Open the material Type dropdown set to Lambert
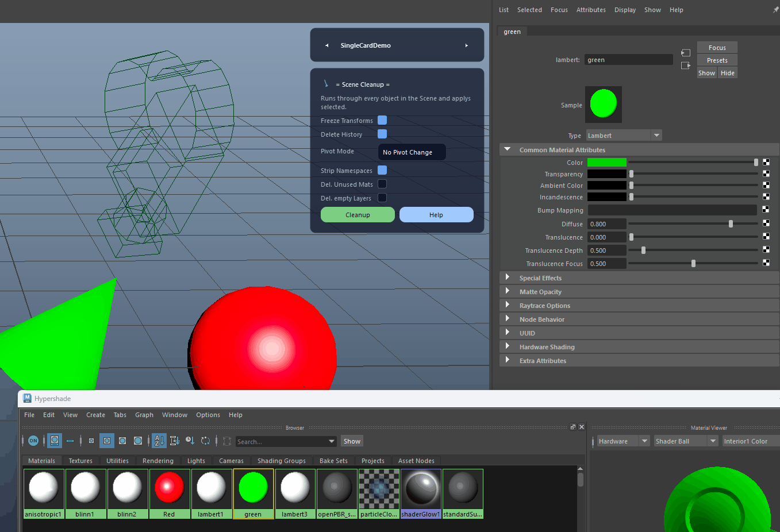The image size is (780, 532). (x=624, y=136)
